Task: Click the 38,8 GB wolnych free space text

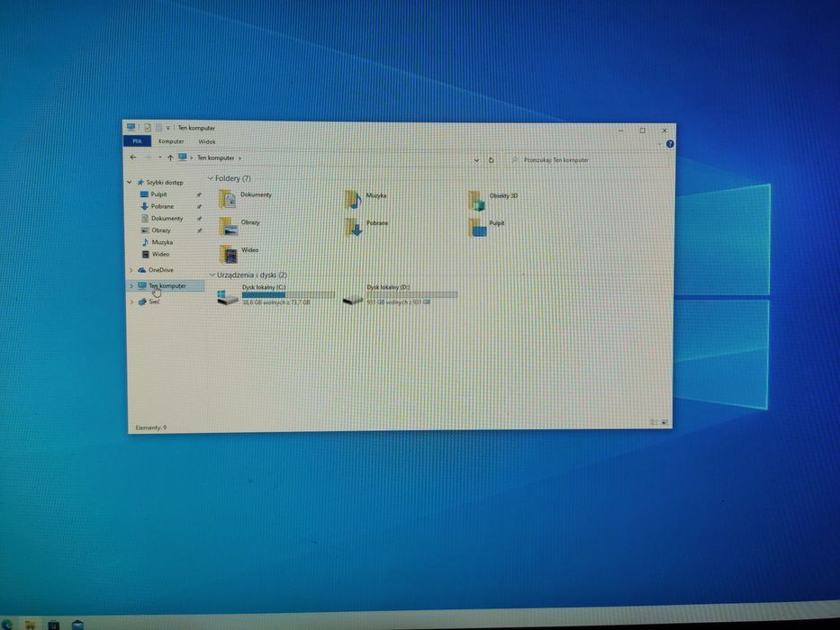Action: [275, 302]
